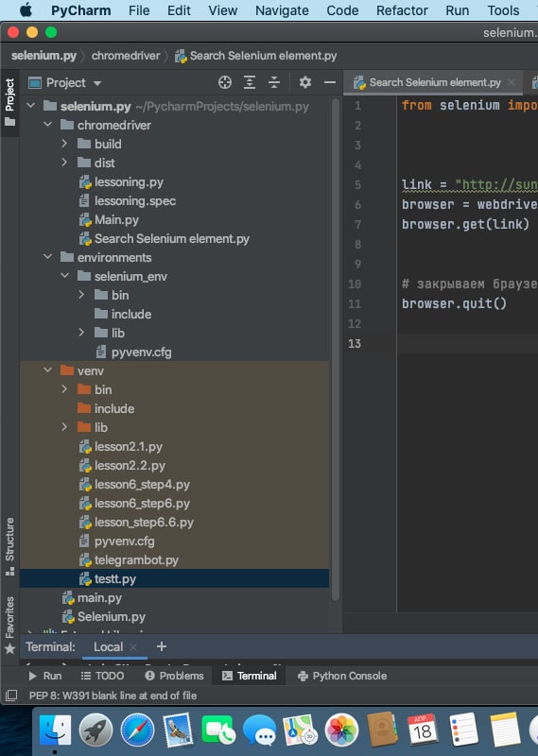Open the Python Console tool window
This screenshot has width=538, height=756.
point(342,676)
